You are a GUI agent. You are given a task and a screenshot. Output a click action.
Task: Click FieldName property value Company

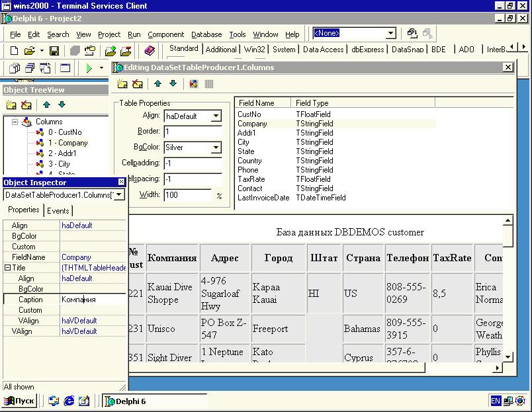pos(93,257)
